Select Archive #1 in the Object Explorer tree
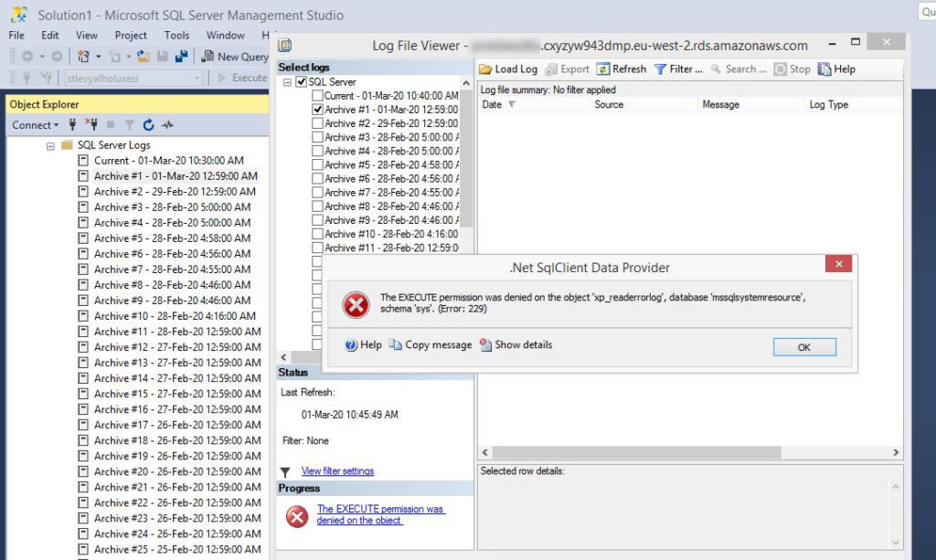 pyautogui.click(x=175, y=176)
